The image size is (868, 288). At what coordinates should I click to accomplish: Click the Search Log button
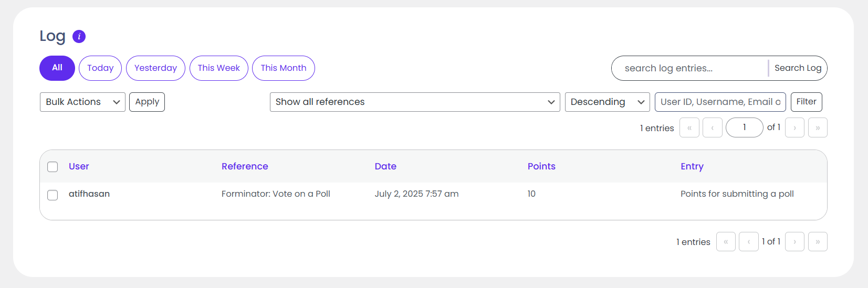[798, 68]
